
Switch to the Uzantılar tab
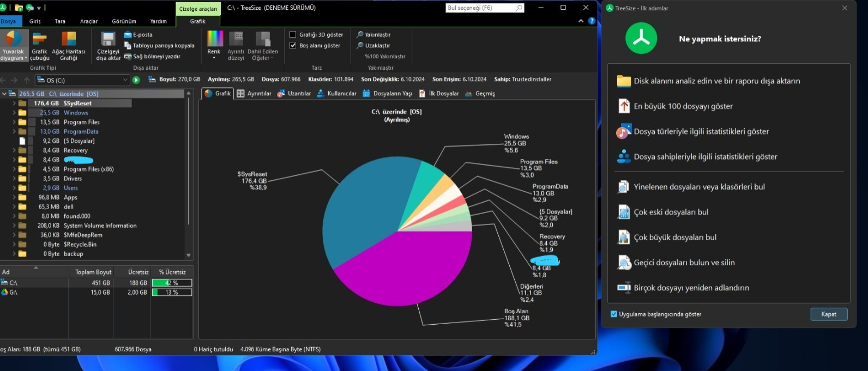[294, 94]
